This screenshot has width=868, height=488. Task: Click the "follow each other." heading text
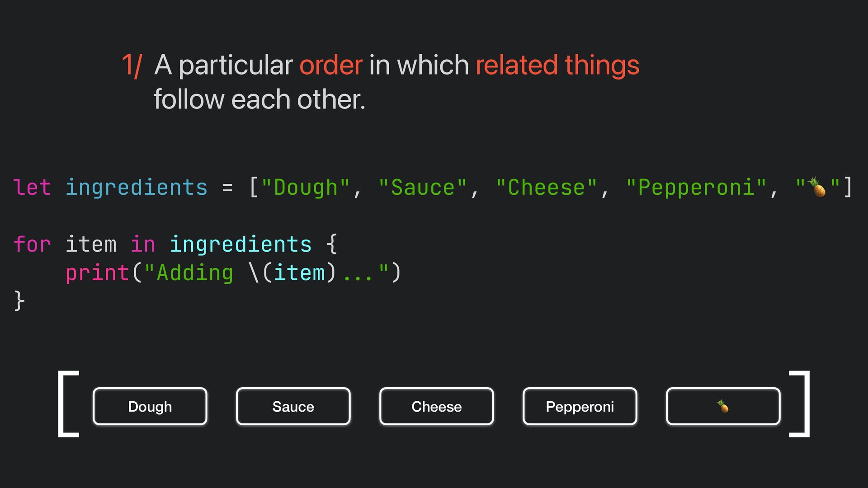click(259, 99)
